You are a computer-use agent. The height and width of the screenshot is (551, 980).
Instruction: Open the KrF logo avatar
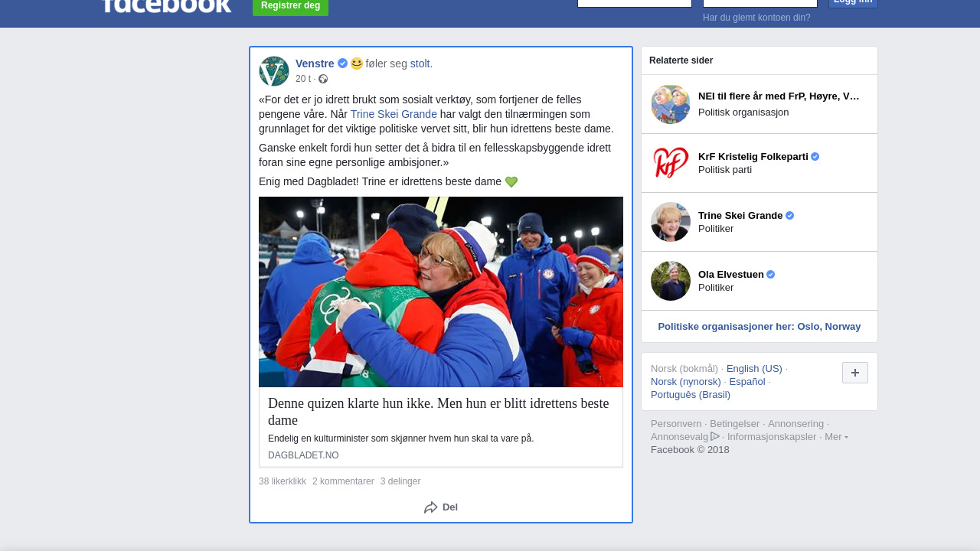pyautogui.click(x=671, y=163)
